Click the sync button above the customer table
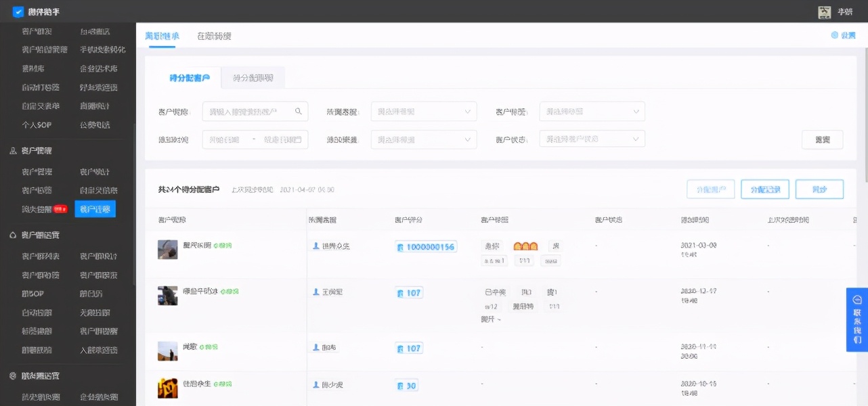 coord(821,189)
